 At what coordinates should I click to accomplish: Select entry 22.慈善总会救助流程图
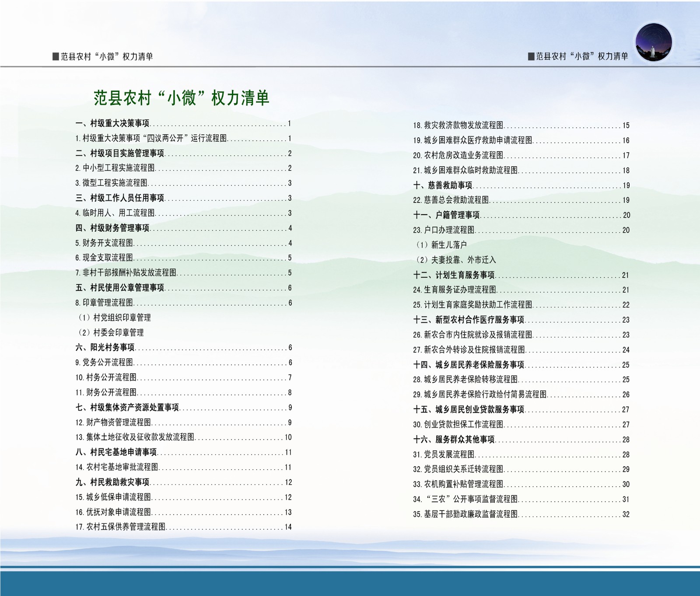click(521, 200)
